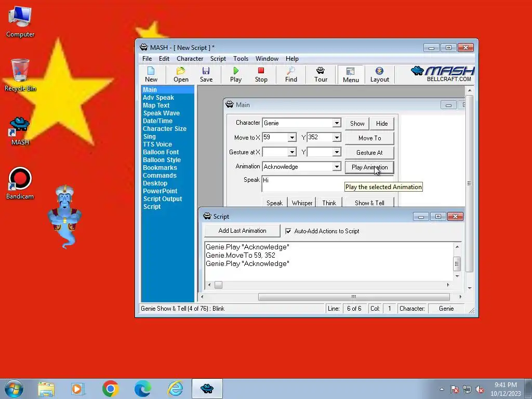Click the workspace vertical scrollbar thumb
This screenshot has height=399, width=532.
[x=469, y=183]
